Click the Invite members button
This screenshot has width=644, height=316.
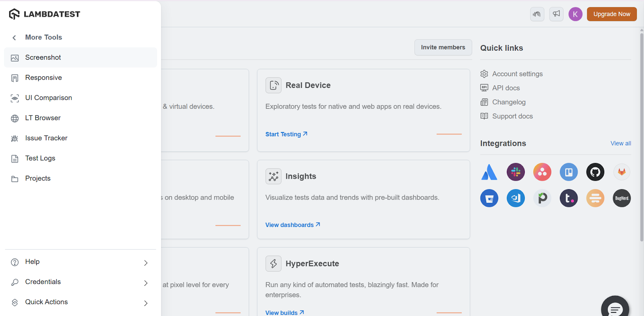[x=443, y=48]
